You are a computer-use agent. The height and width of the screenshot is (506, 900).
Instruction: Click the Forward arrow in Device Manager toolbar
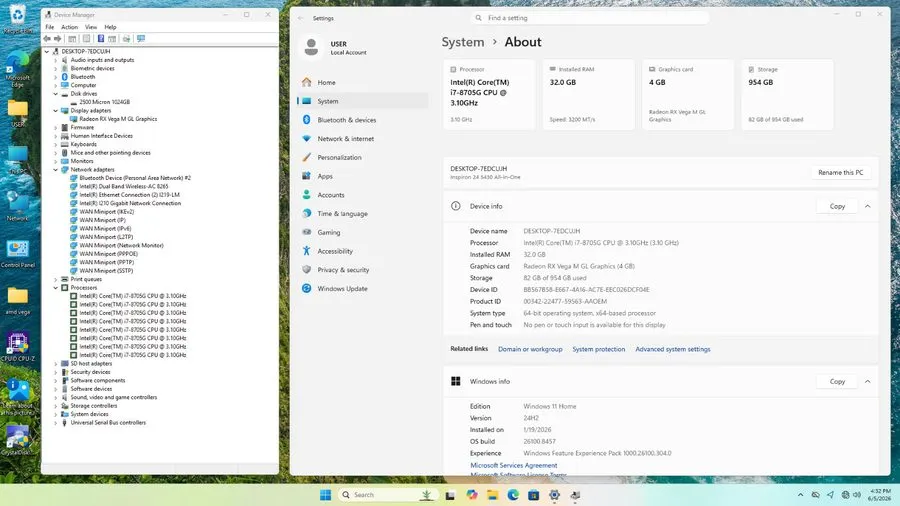pyautogui.click(x=57, y=38)
